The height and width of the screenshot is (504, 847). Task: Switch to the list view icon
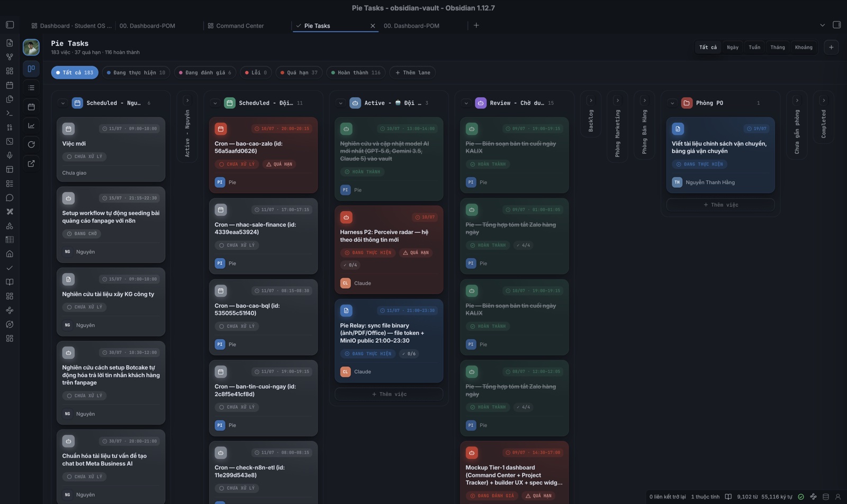(x=31, y=88)
